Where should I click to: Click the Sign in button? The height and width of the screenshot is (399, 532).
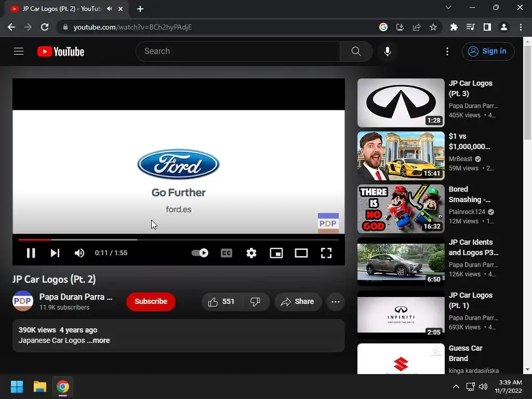tap(488, 51)
